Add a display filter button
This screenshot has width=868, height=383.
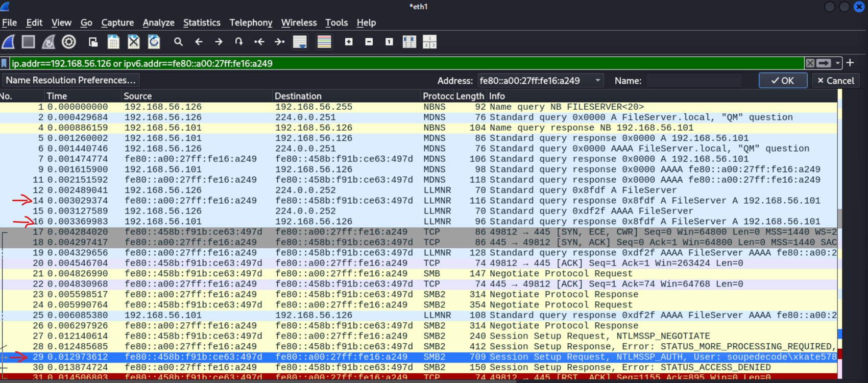pyautogui.click(x=850, y=63)
